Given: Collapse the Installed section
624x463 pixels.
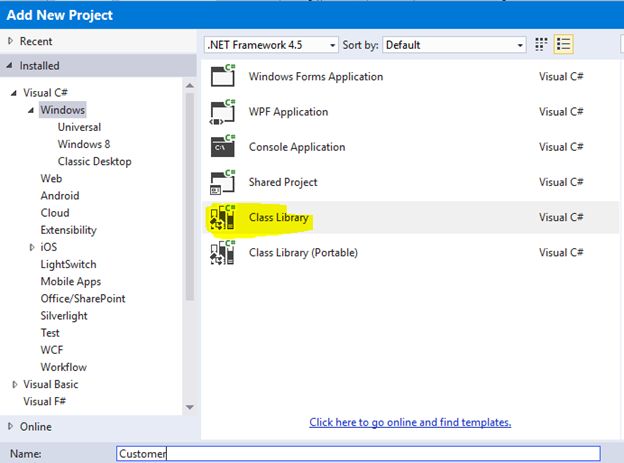Looking at the screenshot, I should tap(10, 66).
